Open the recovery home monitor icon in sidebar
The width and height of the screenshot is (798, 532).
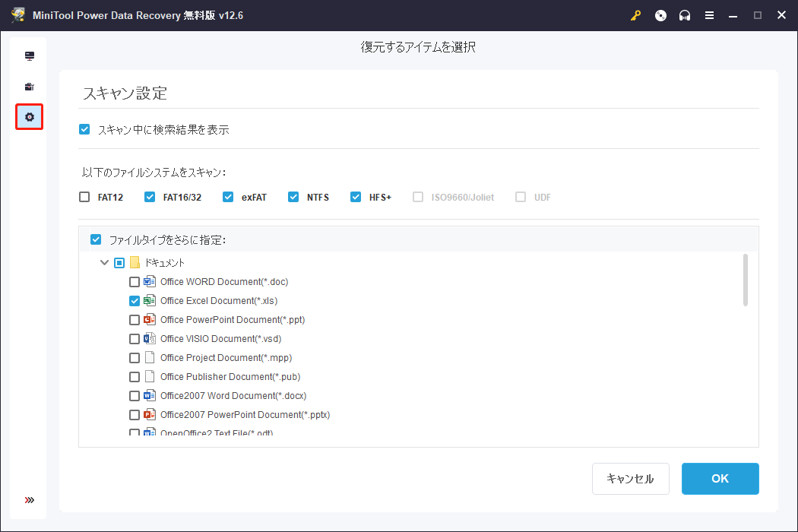(x=30, y=56)
